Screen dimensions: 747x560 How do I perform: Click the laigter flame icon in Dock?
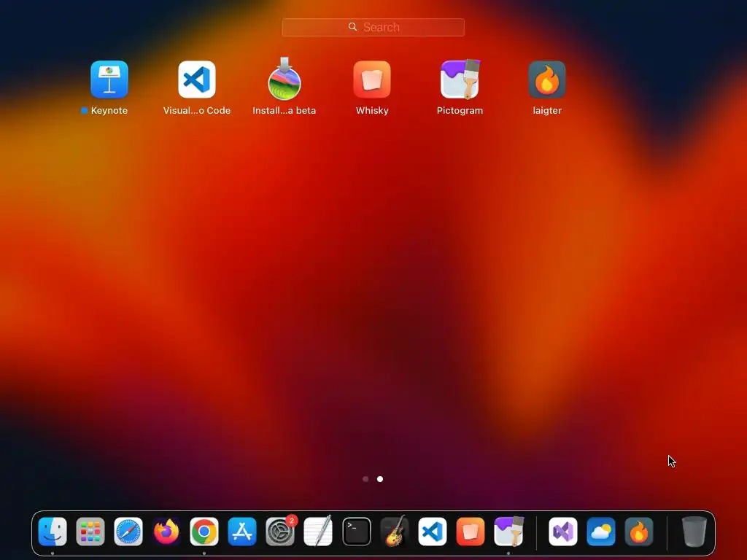point(639,532)
